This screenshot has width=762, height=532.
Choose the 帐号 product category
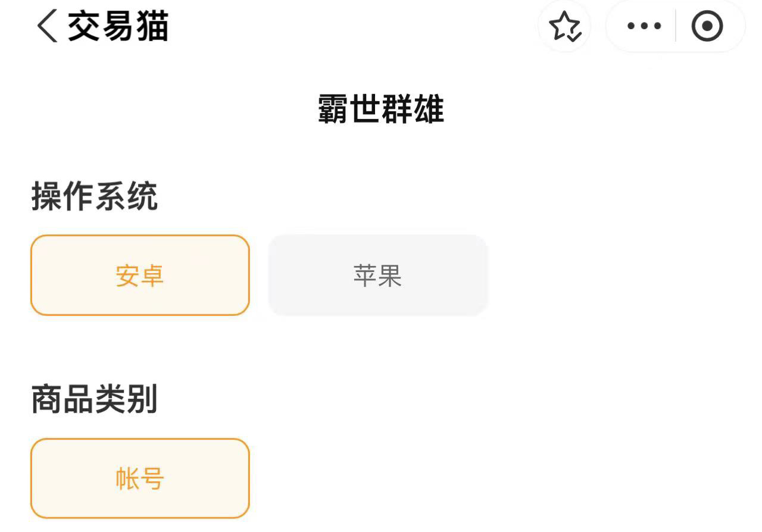click(x=140, y=478)
